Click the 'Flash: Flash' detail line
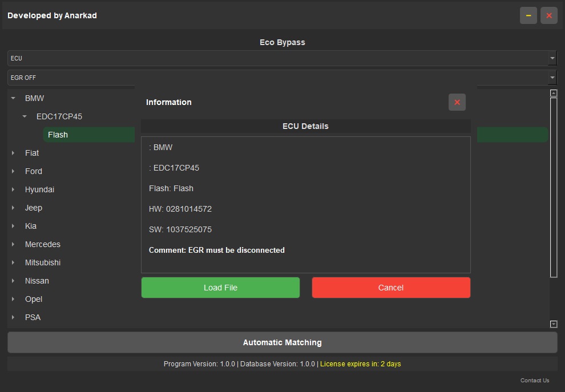 pos(171,188)
